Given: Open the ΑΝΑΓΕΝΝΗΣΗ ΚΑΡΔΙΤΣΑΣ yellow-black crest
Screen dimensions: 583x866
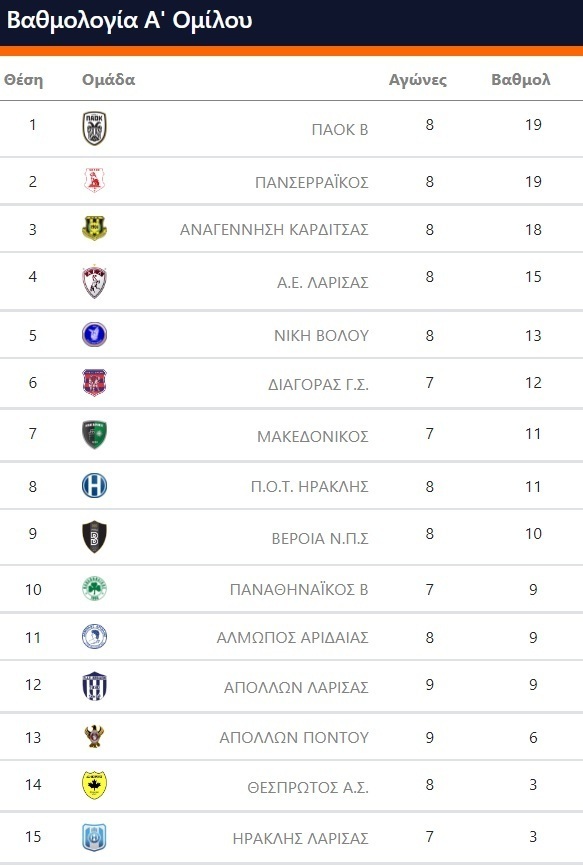Looking at the screenshot, I should click(94, 228).
